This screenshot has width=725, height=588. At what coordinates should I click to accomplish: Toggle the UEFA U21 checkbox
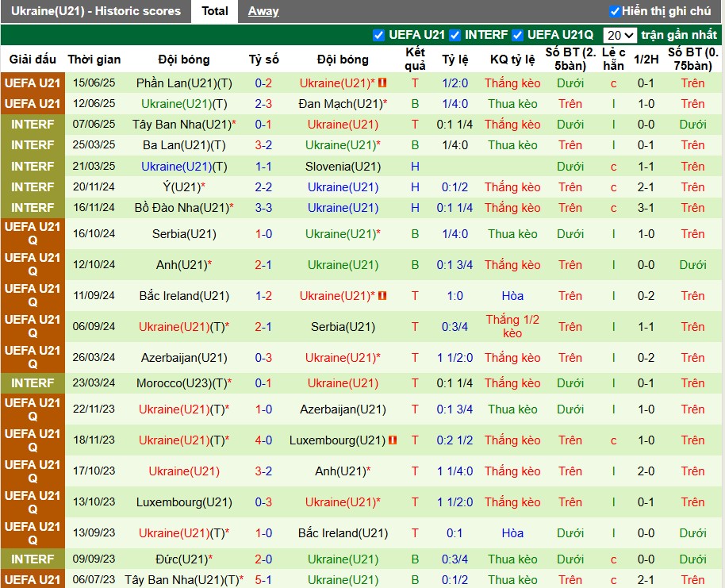pyautogui.click(x=378, y=35)
